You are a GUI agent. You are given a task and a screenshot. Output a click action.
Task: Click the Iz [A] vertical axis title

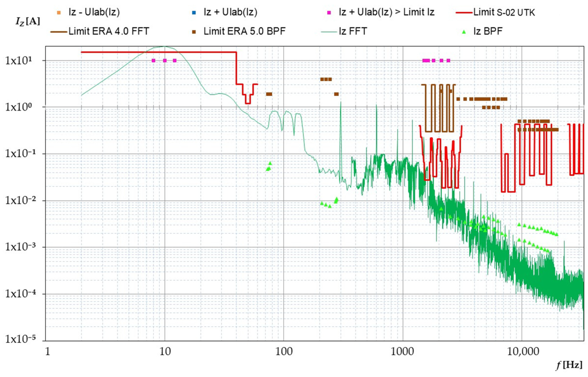[x=27, y=22]
